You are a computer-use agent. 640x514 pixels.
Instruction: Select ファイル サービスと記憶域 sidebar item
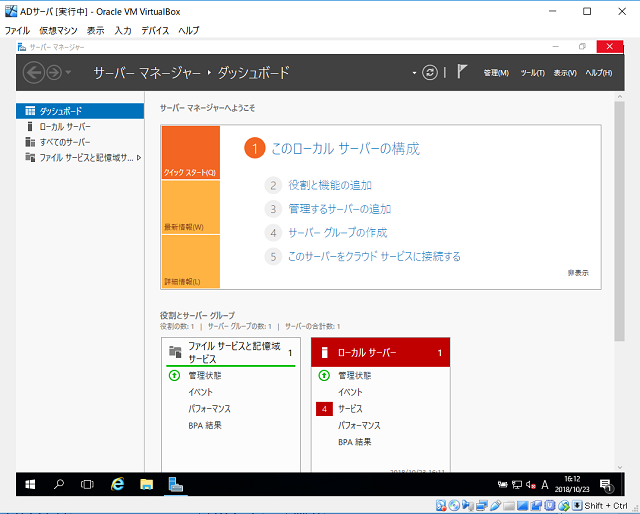[80, 158]
